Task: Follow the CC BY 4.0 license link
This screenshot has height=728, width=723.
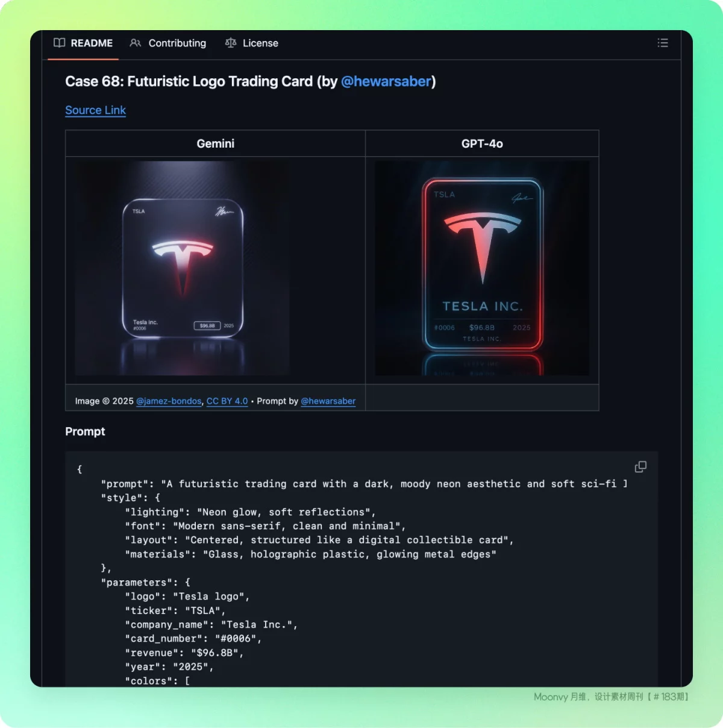Action: [x=227, y=401]
